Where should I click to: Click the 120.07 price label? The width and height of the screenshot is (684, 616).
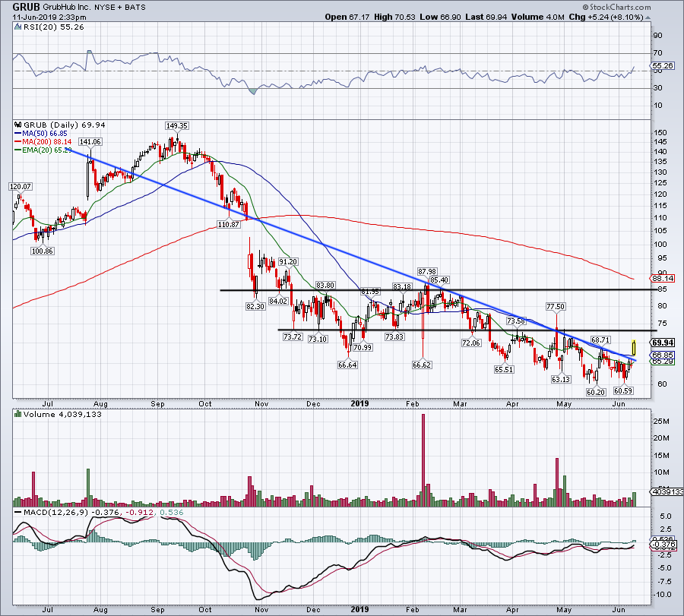click(x=21, y=186)
